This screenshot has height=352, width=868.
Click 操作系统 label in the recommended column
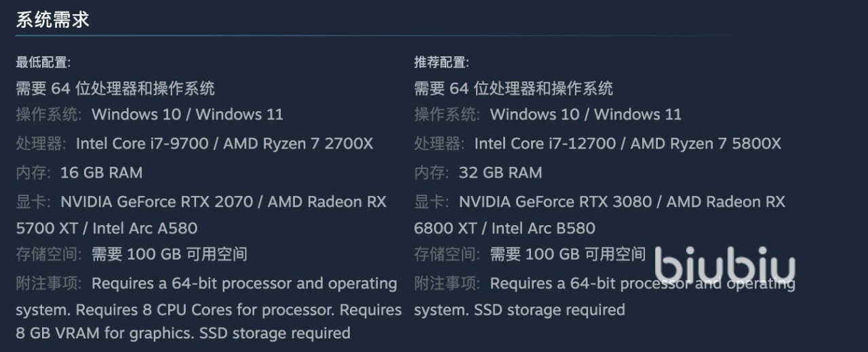(x=447, y=114)
